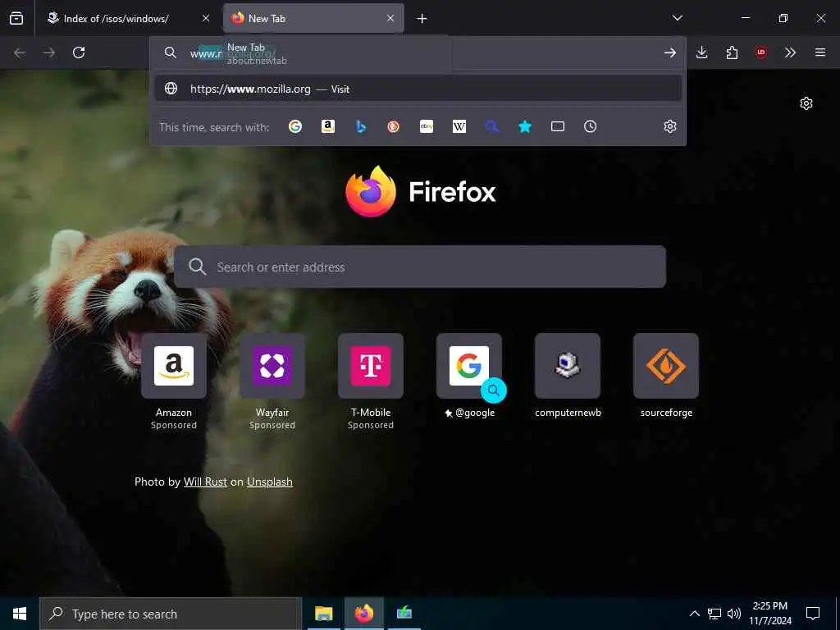Follow the Unsplash link
Image resolution: width=840 pixels, height=630 pixels.
pyautogui.click(x=269, y=482)
